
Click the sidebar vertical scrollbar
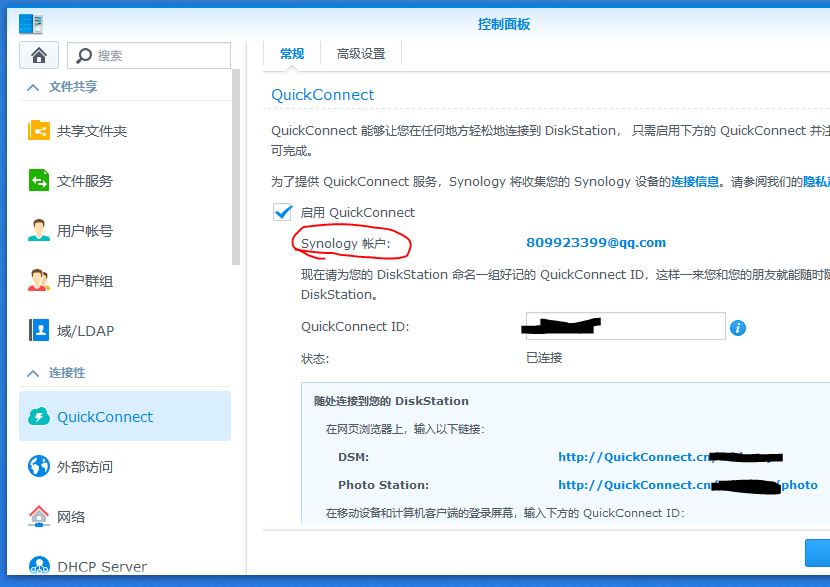point(236,167)
